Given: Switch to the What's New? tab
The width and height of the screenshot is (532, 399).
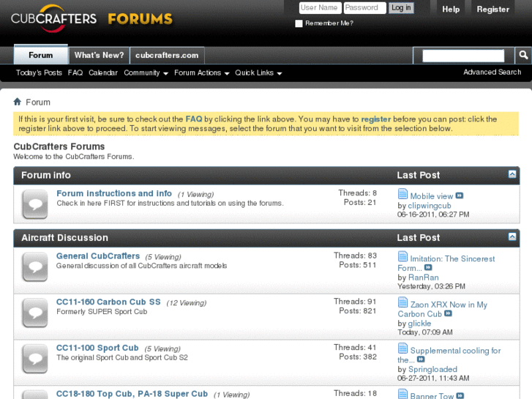Looking at the screenshot, I should pos(99,55).
